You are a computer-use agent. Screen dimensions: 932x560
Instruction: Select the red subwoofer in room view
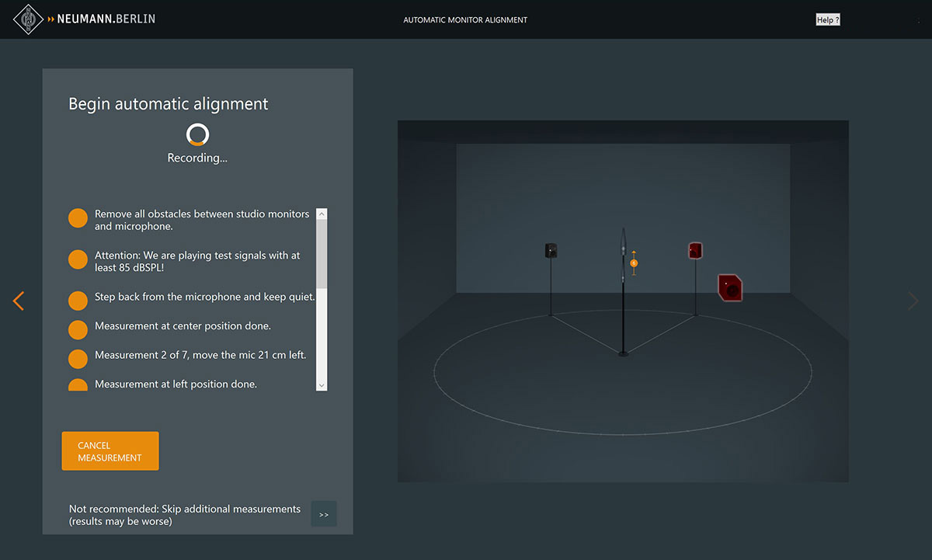point(729,287)
